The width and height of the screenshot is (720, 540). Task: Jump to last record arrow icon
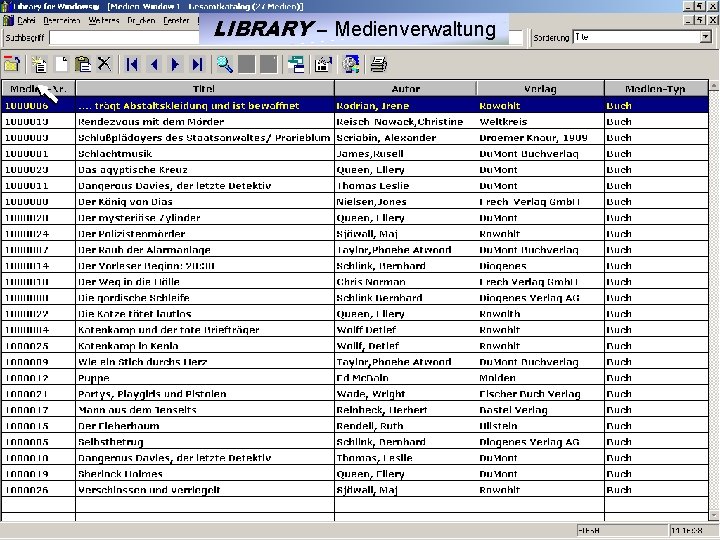coord(197,64)
